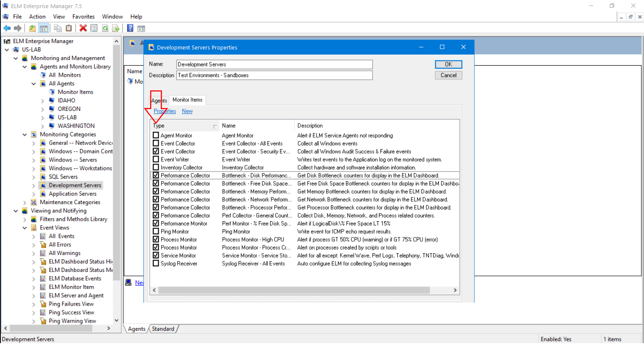The image size is (644, 344).
Task: Check the Event Writer checkbox
Action: 156,159
